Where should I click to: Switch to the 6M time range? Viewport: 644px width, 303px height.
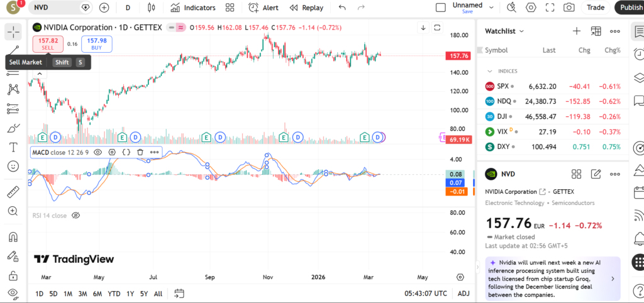coord(97,294)
